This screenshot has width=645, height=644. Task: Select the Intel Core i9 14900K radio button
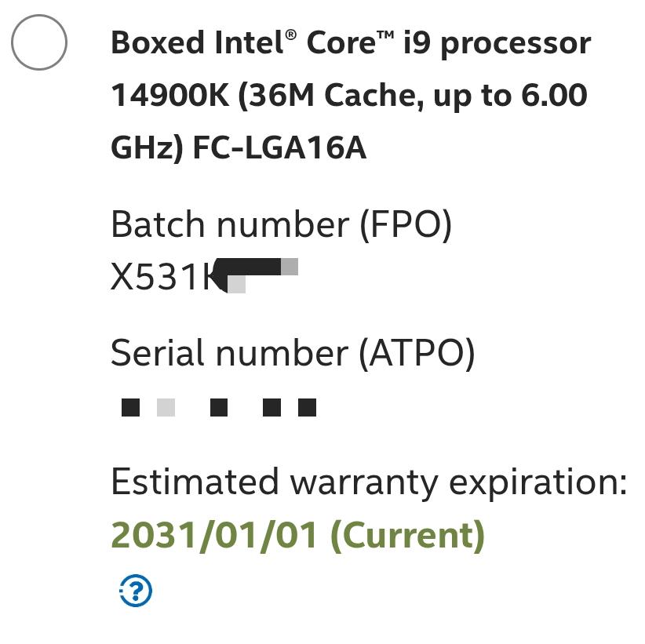(x=40, y=43)
